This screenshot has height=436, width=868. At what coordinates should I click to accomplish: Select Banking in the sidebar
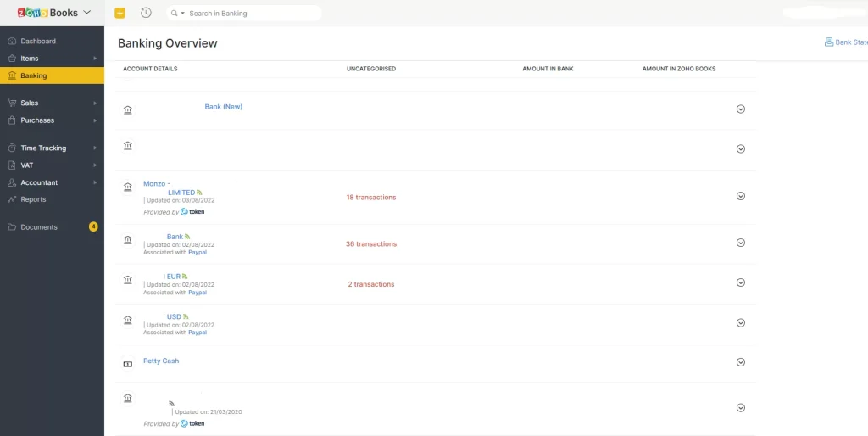tap(52, 75)
